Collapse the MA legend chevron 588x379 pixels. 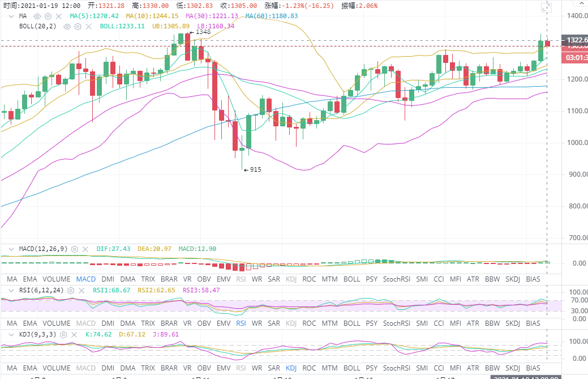coord(11,16)
